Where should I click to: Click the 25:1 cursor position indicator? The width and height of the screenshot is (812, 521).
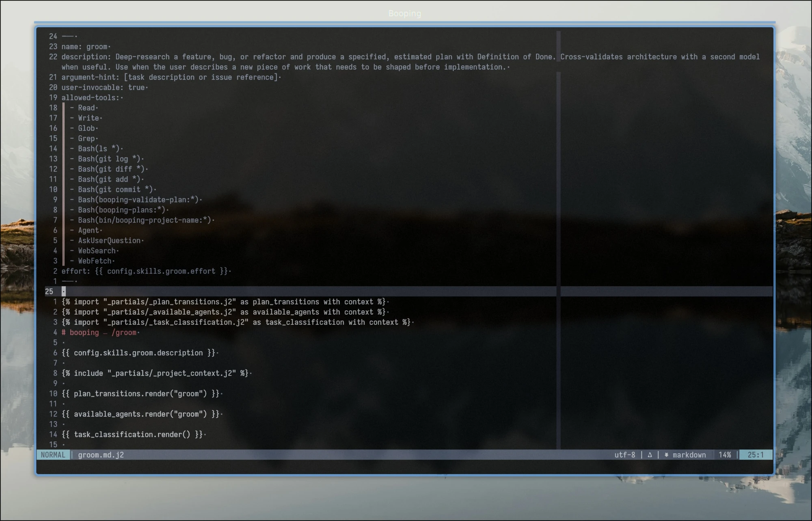[756, 455]
